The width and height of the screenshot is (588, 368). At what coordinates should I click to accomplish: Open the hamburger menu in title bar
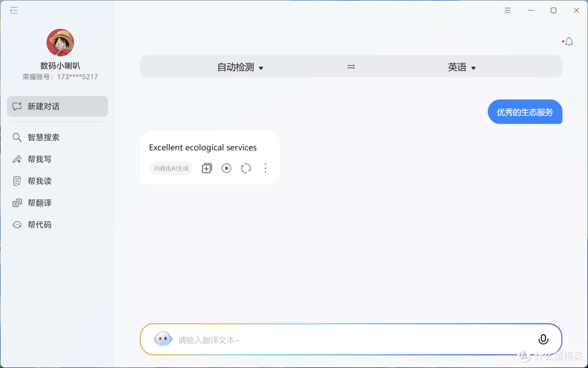click(507, 10)
